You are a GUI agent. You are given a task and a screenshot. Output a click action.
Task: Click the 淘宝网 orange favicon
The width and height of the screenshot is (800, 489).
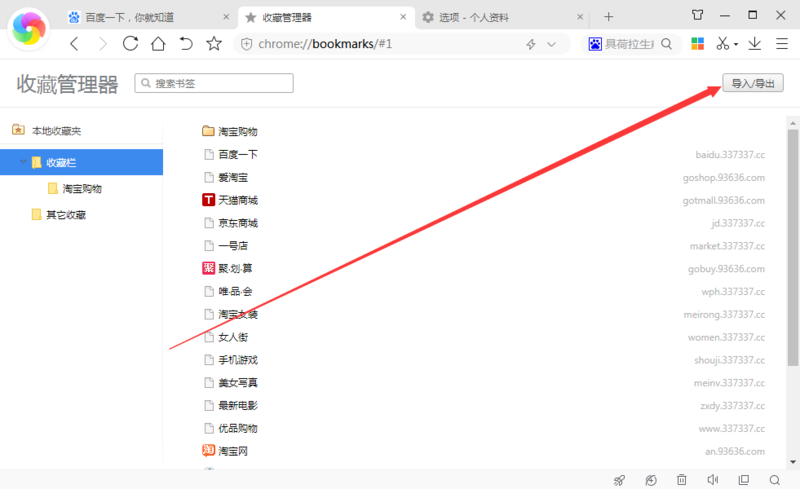pyautogui.click(x=208, y=451)
